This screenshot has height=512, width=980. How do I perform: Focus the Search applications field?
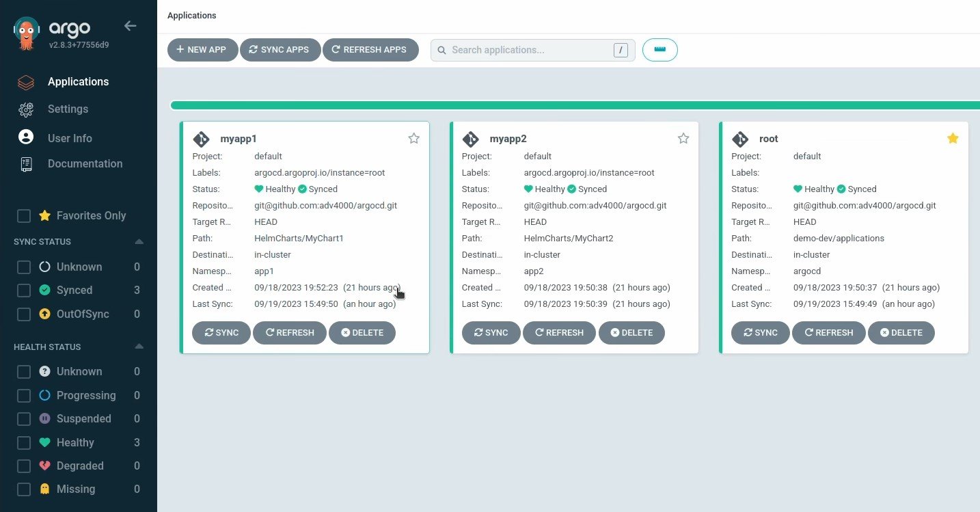pyautogui.click(x=532, y=50)
